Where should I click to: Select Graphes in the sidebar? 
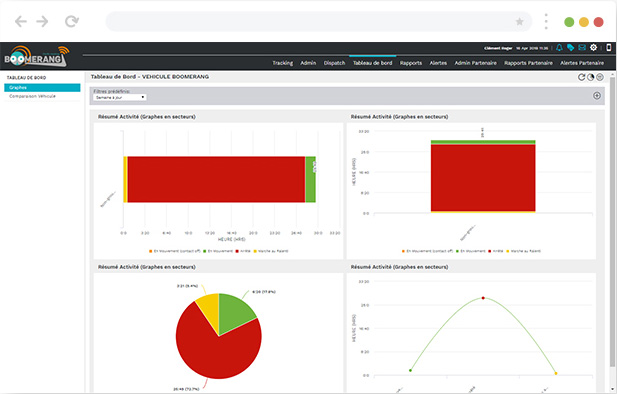pyautogui.click(x=42, y=87)
